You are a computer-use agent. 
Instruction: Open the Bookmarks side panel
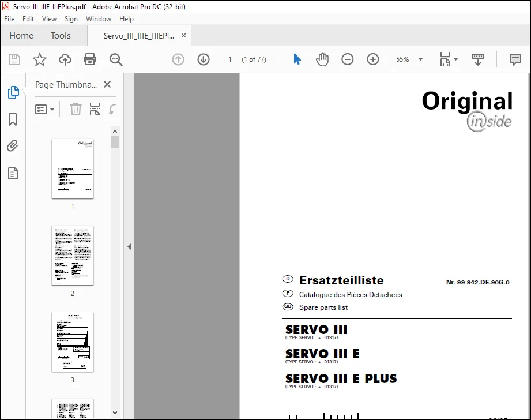click(13, 119)
